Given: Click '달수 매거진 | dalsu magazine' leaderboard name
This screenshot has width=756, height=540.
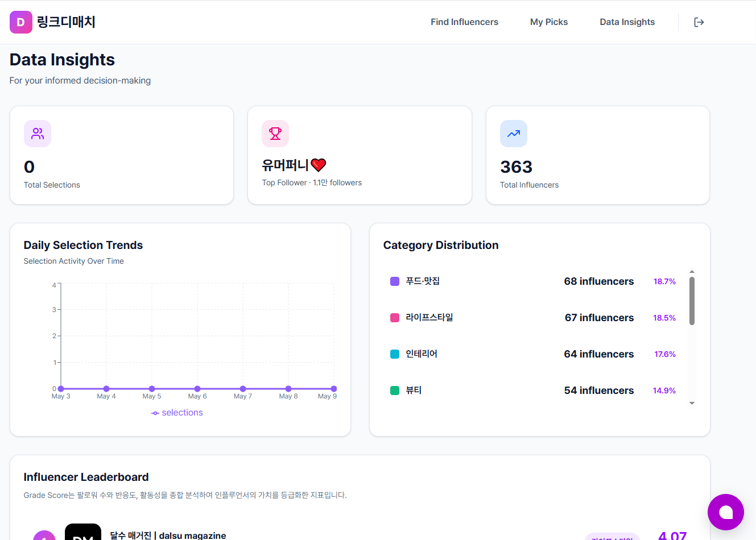Looking at the screenshot, I should click(168, 535).
